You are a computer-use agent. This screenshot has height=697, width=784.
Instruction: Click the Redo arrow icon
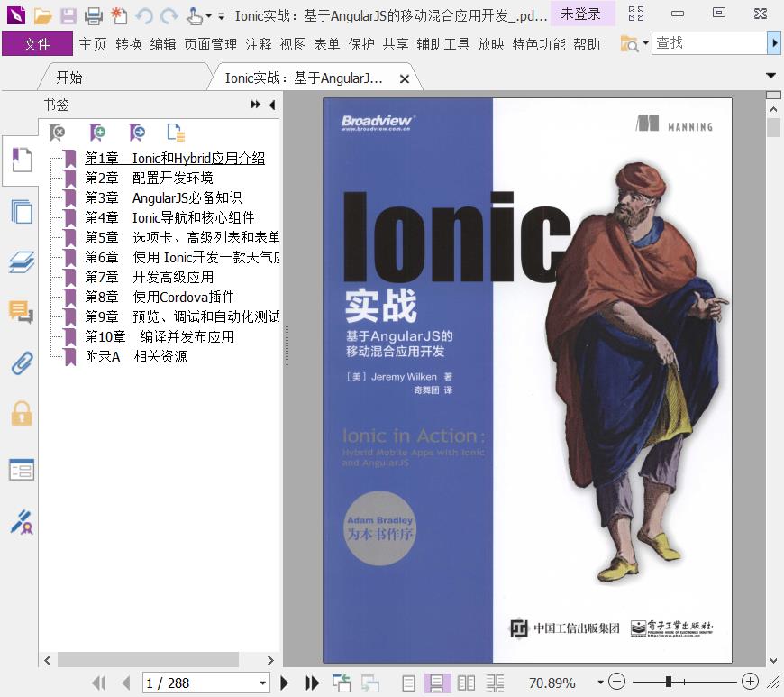(169, 16)
